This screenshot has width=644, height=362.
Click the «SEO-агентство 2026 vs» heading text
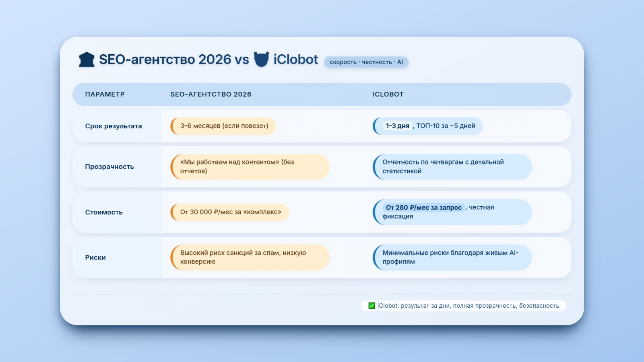(174, 60)
